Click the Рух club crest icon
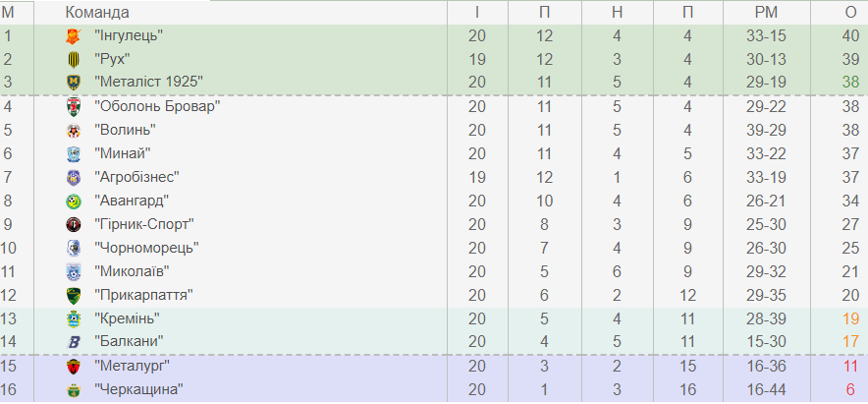The width and height of the screenshot is (868, 404). click(x=72, y=59)
